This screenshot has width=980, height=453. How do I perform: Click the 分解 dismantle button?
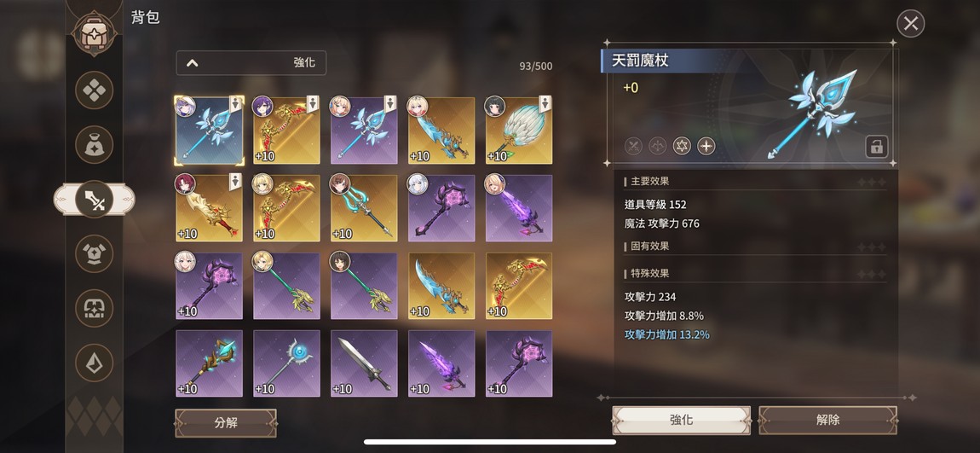226,422
